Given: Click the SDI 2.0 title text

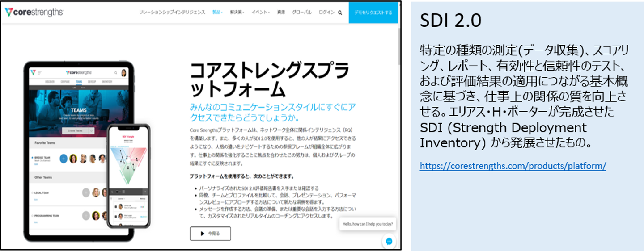Looking at the screenshot, I should point(450,21).
